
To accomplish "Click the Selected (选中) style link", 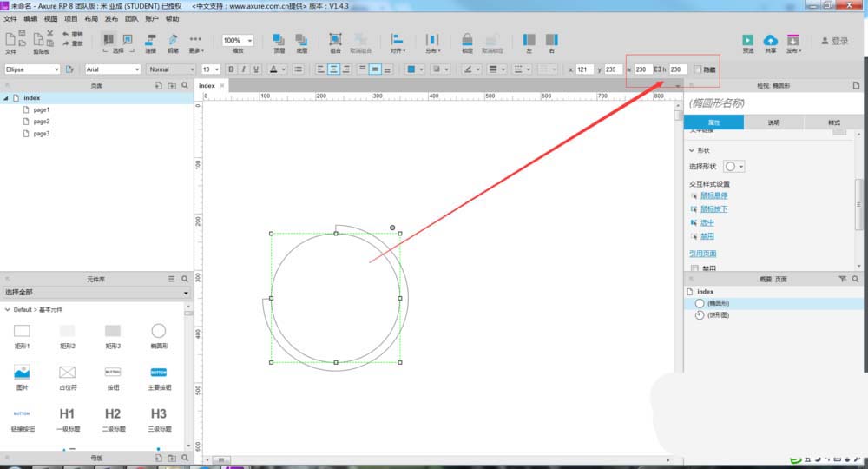I will (707, 222).
